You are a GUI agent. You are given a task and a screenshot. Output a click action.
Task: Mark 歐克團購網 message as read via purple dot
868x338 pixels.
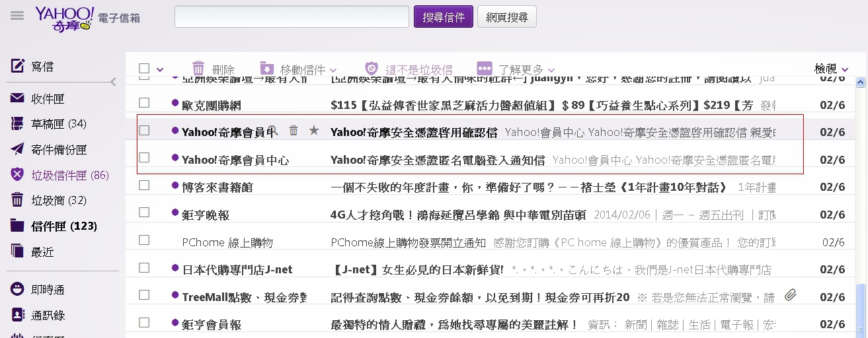tap(175, 103)
